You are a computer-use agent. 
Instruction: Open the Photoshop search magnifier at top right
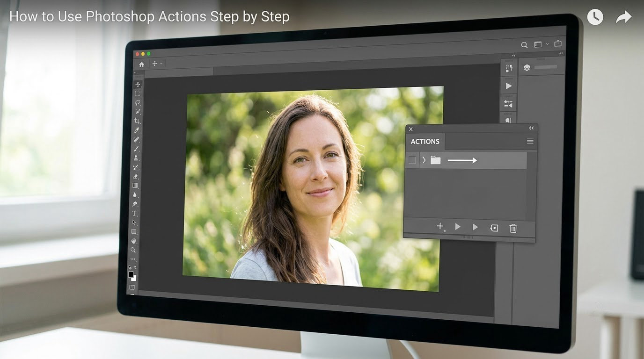[524, 45]
